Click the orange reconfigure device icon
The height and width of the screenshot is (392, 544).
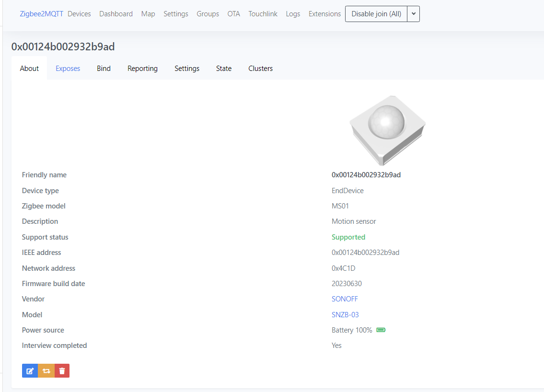click(x=46, y=371)
